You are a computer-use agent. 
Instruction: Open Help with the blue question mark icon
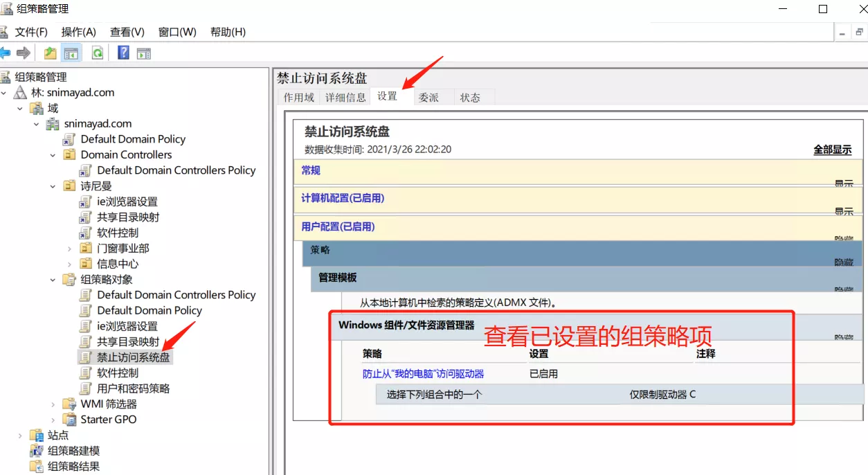point(123,53)
